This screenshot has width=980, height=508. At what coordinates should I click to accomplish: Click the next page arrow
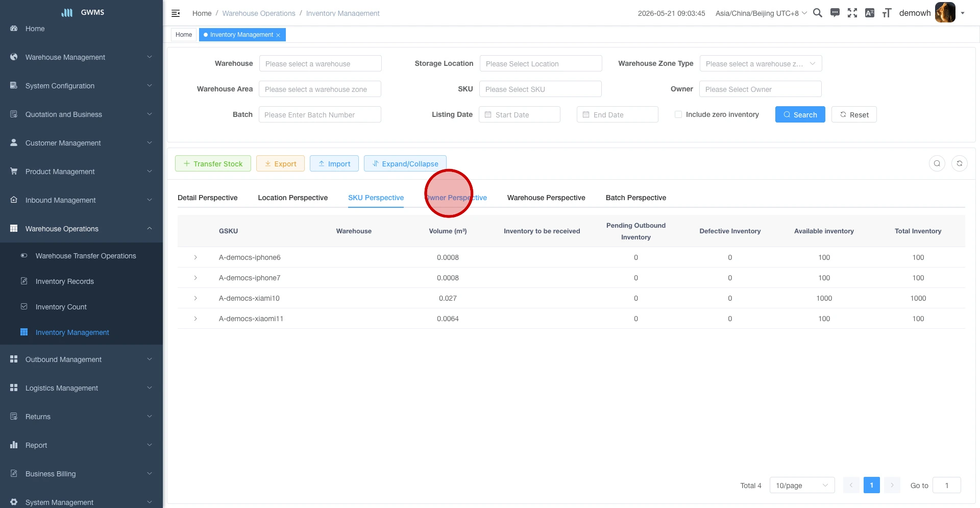(892, 485)
